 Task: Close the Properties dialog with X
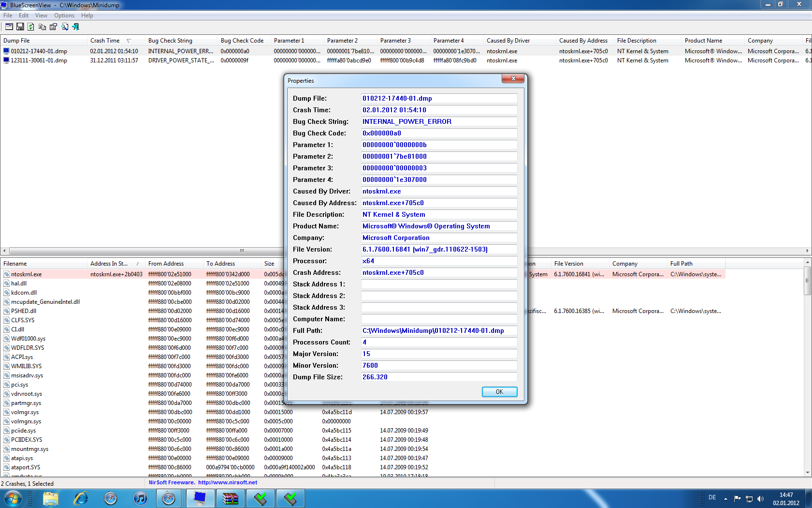click(x=513, y=79)
